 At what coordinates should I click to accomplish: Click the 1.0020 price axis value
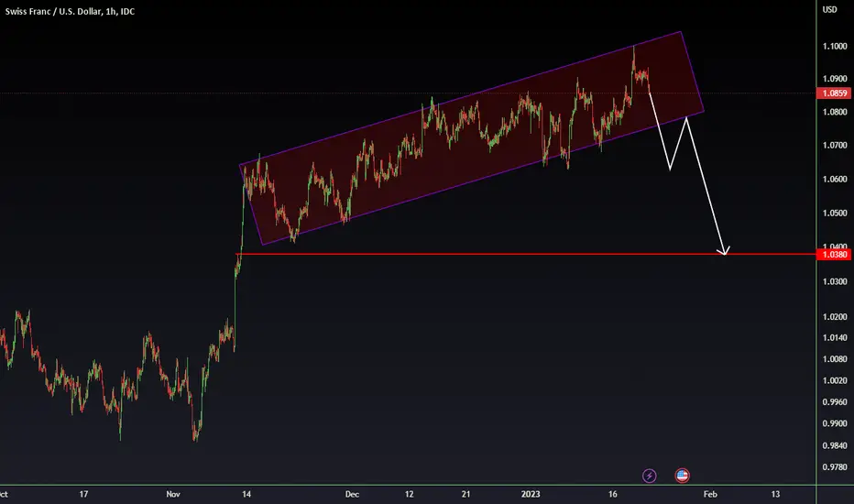pos(835,380)
